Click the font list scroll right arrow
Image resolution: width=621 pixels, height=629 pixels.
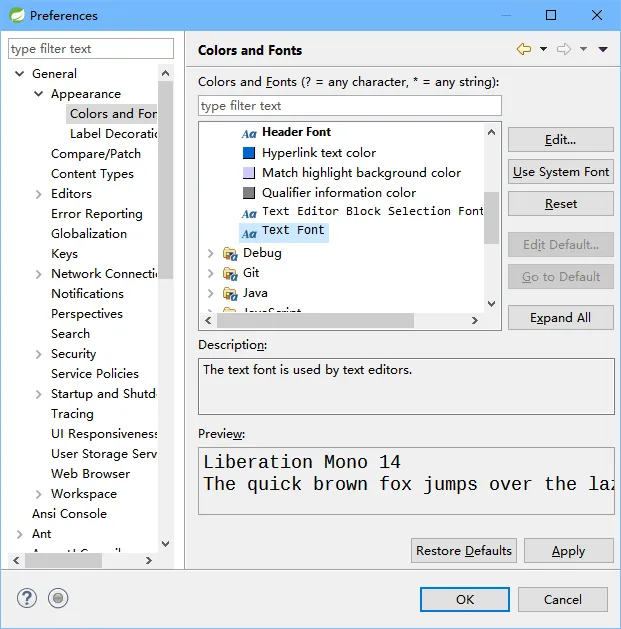point(475,321)
